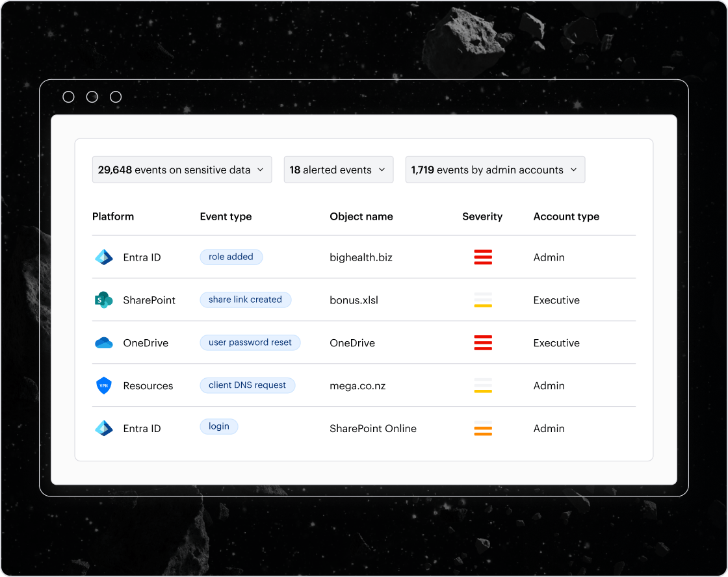
Task: Click red severity indicator in OneDrive row
Action: pos(483,343)
